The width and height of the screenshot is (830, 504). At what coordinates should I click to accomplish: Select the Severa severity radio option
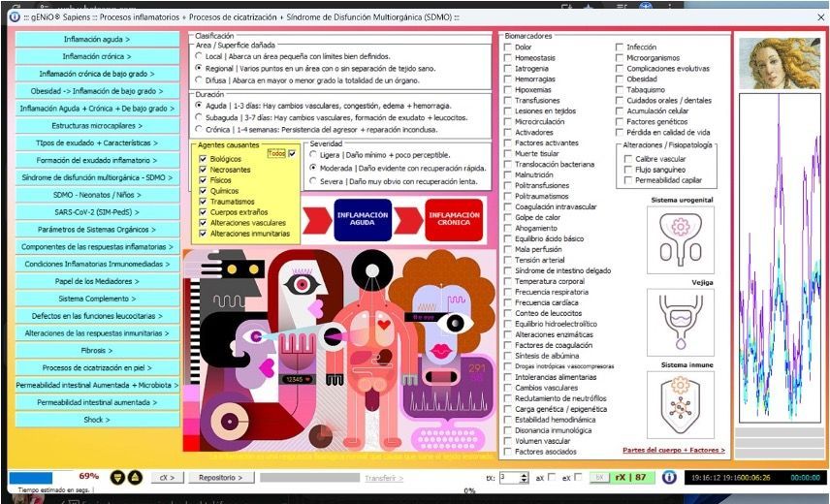click(x=313, y=182)
